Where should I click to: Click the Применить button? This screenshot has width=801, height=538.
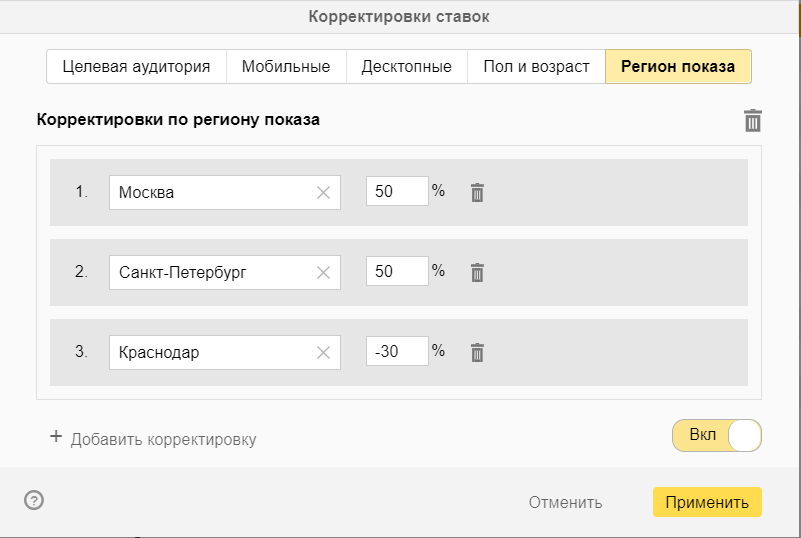pyautogui.click(x=707, y=502)
